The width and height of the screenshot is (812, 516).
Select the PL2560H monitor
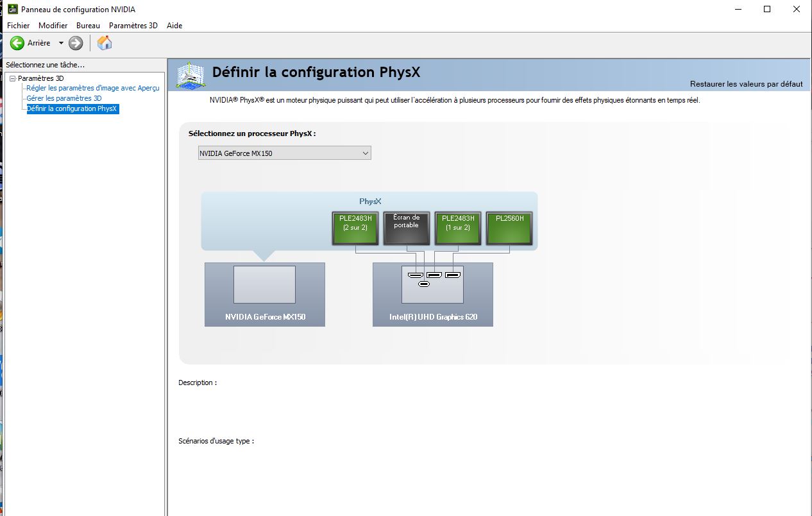pos(509,228)
